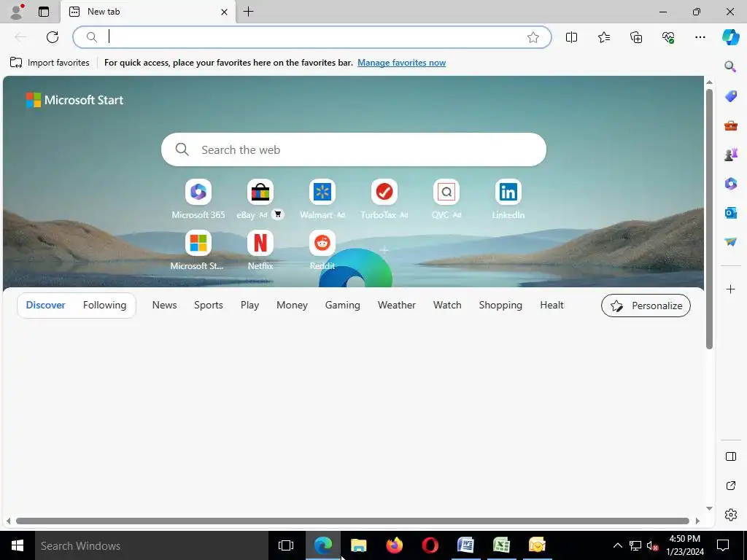Viewport: 747px width, 560px height.
Task: Select the Following feed tab
Action: (x=104, y=305)
